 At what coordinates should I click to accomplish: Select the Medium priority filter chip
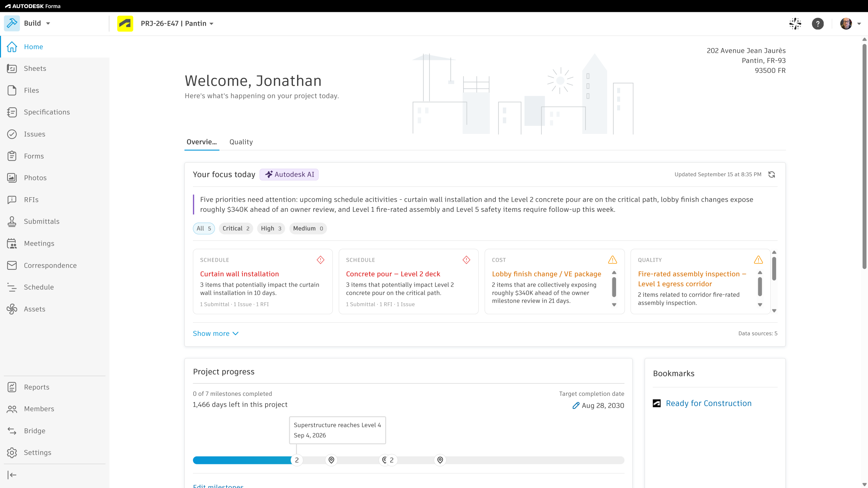pyautogui.click(x=308, y=228)
